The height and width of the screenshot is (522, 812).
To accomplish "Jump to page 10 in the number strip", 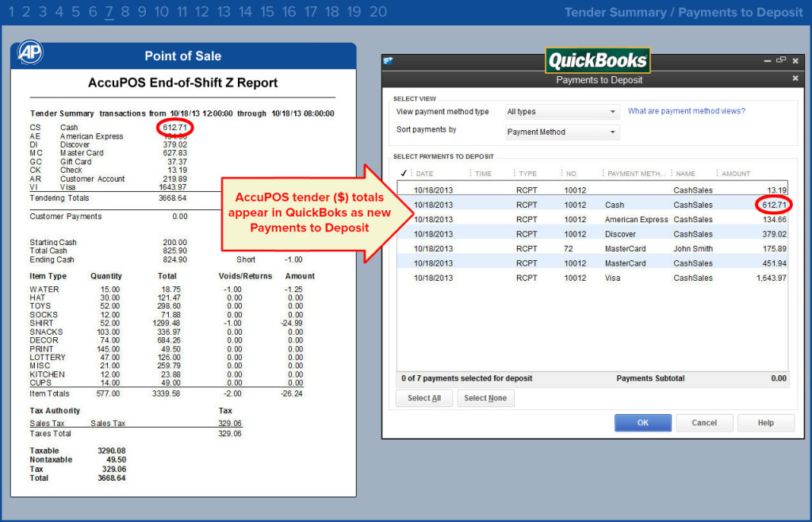I will pos(162,11).
